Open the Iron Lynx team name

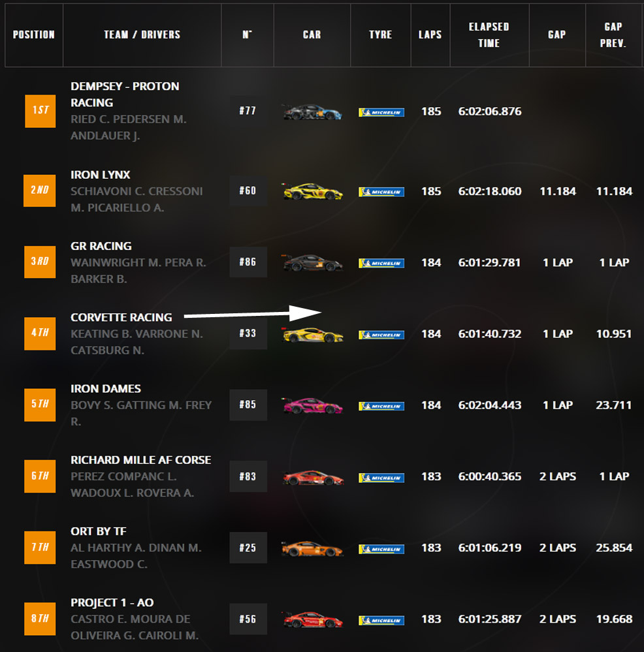[101, 175]
